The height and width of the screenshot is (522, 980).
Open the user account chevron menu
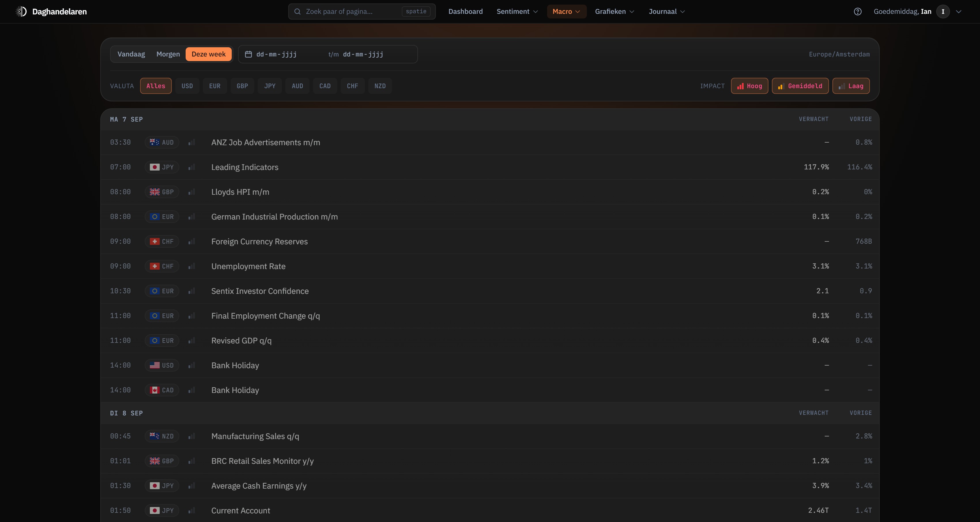(959, 12)
